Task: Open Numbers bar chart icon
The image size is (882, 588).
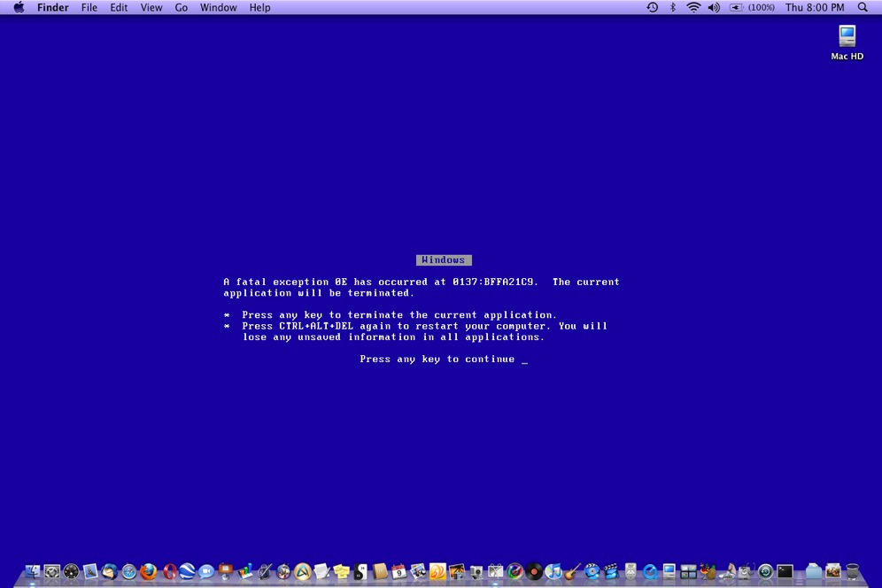Action: tap(245, 572)
